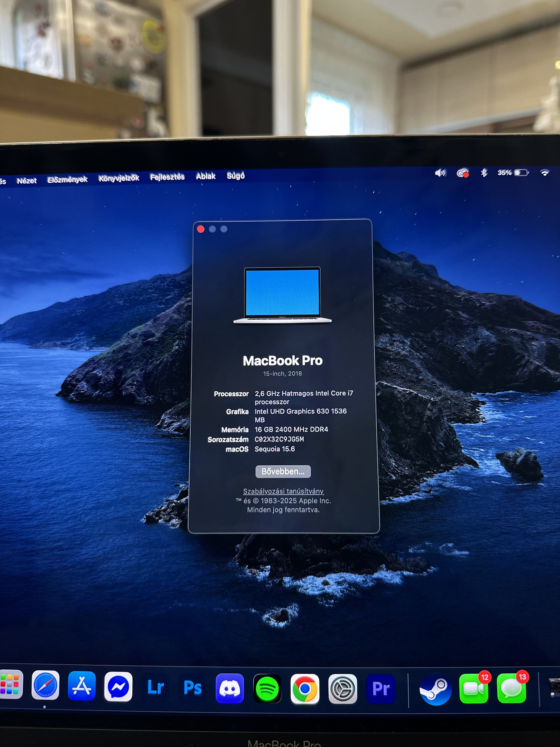Open System Settings gear in Dock

coord(343,689)
